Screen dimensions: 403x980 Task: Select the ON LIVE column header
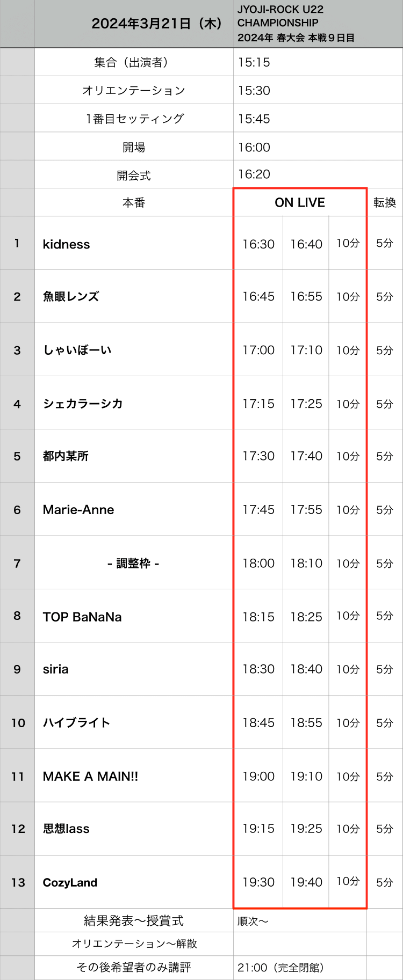click(300, 202)
